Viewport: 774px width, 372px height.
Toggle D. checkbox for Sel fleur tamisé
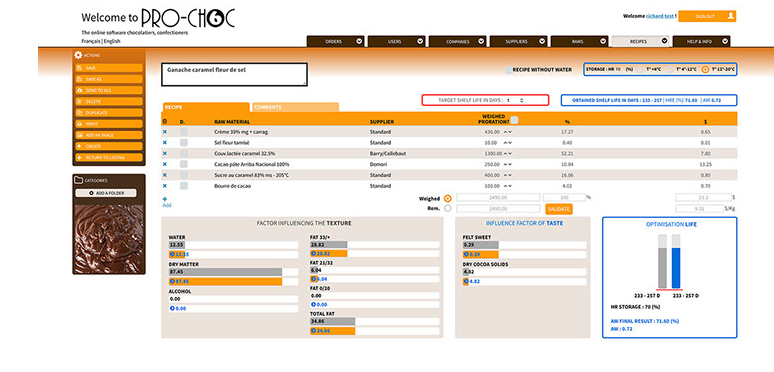(x=184, y=143)
